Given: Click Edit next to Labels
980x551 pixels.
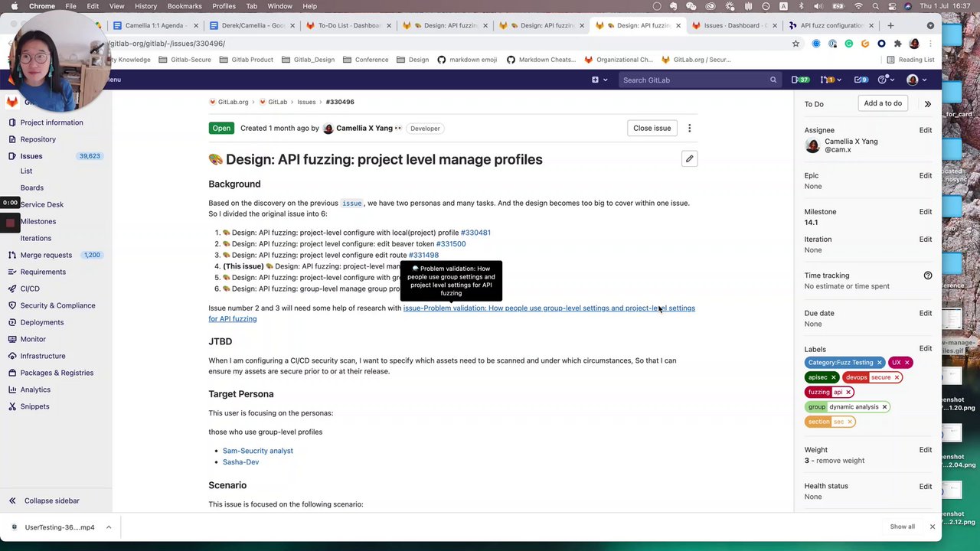Looking at the screenshot, I should 925,349.
